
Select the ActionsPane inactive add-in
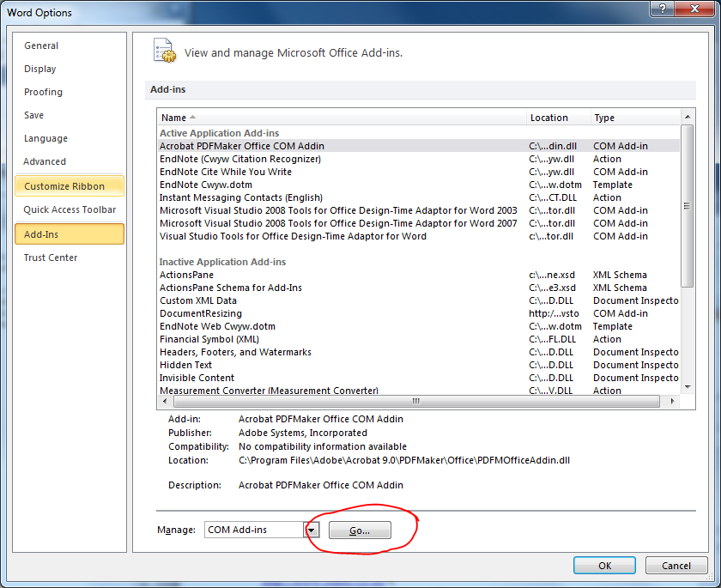tap(419, 275)
